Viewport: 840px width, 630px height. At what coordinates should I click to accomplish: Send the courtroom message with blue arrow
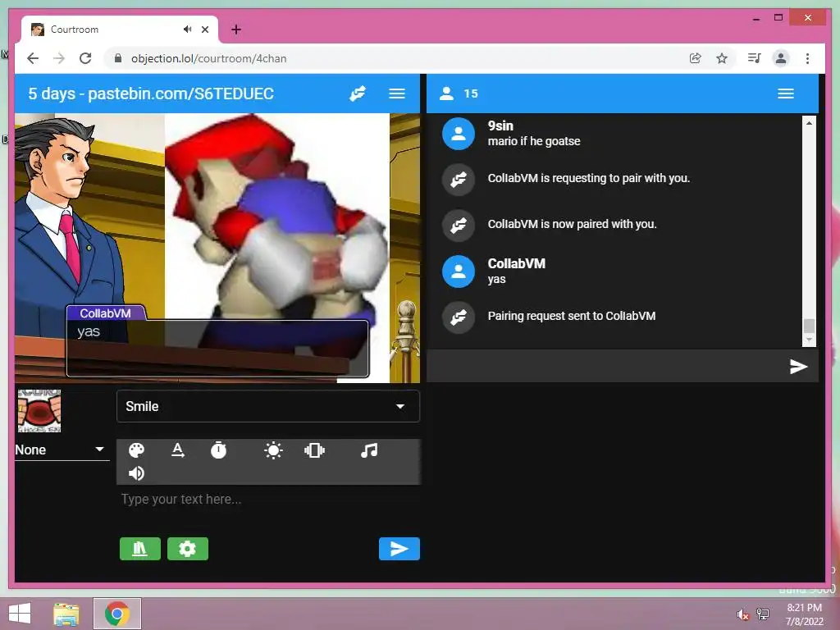tap(399, 549)
